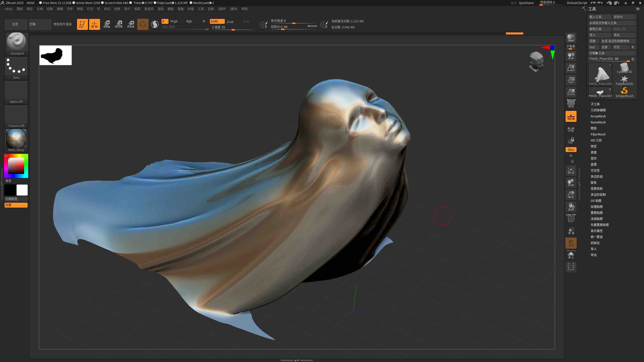This screenshot has width=644, height=362.
Task: Open the MAH_Shiny material selector
Action: [16, 139]
